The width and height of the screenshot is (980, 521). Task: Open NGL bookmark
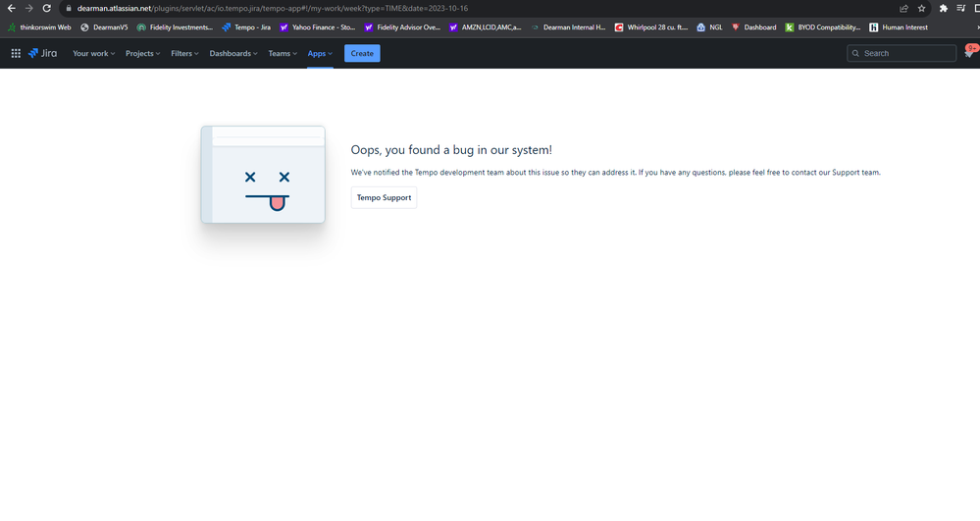(709, 27)
